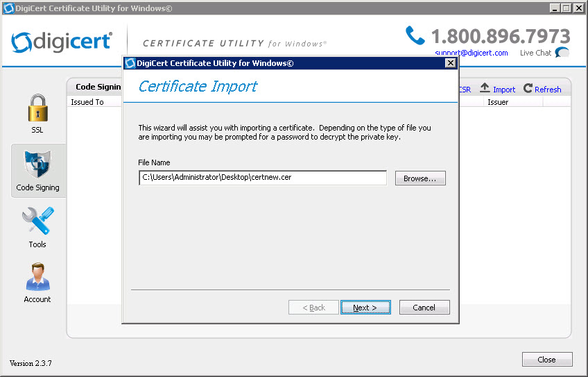Minimize the DigiCert utility main window
This screenshot has width=588, height=377.
pos(556,8)
